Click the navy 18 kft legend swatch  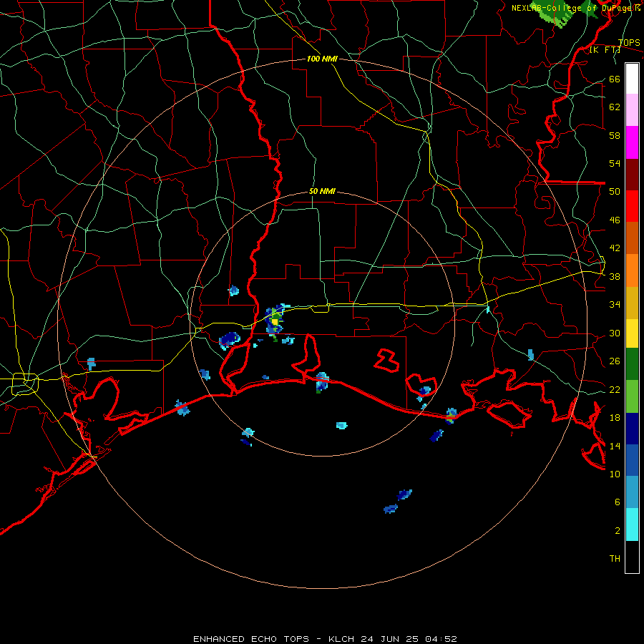pyautogui.click(x=632, y=429)
